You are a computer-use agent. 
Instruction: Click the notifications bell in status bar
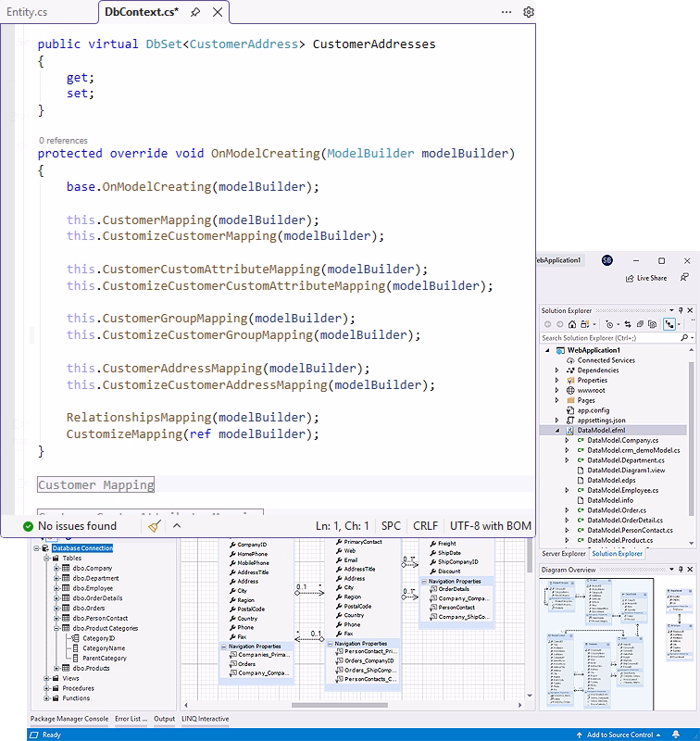[676, 735]
